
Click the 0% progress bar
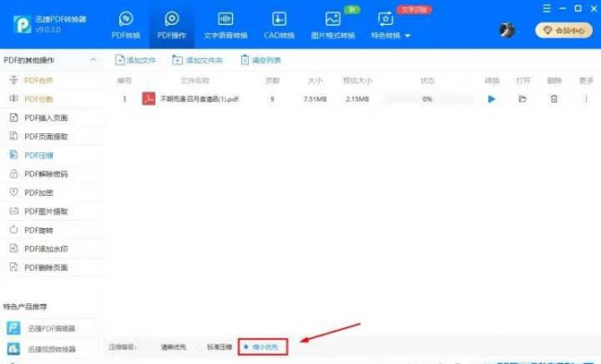pyautogui.click(x=427, y=99)
